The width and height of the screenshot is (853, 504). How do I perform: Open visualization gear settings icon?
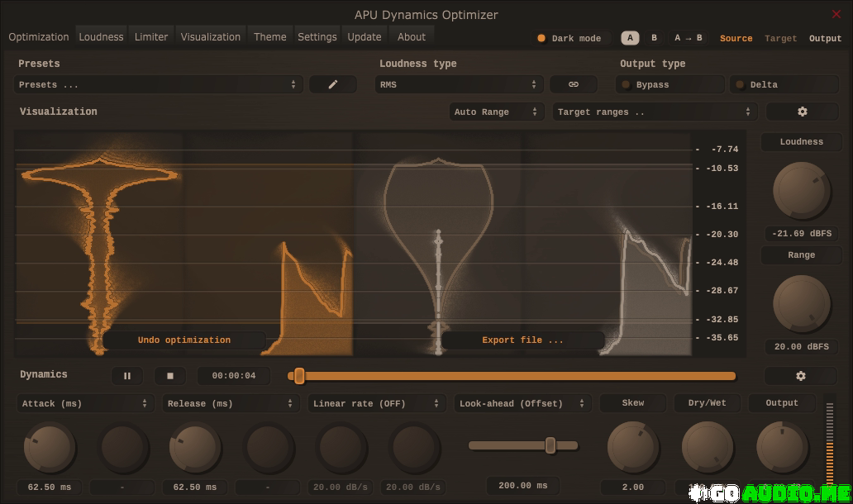tap(802, 112)
